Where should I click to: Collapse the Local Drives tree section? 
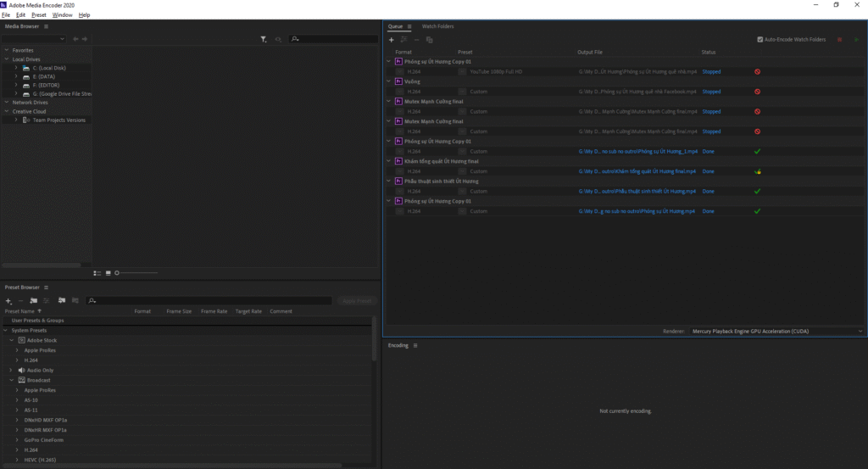coord(7,59)
